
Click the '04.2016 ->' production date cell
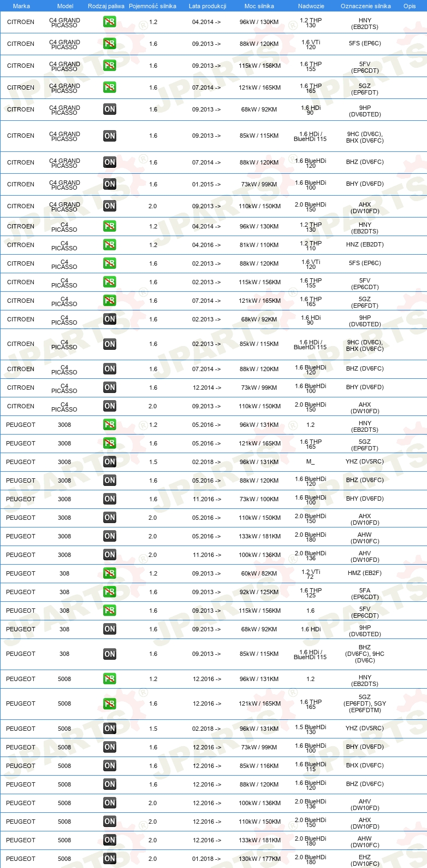(x=206, y=245)
